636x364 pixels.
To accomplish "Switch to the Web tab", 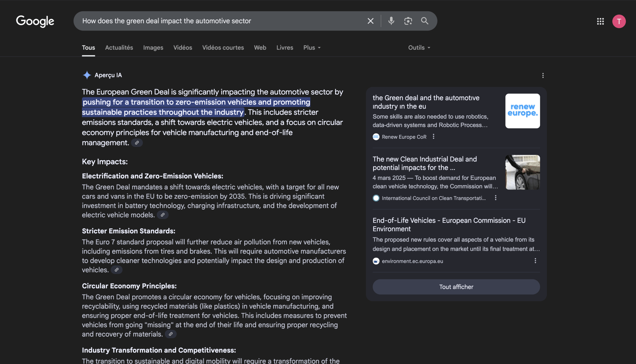I will [260, 47].
